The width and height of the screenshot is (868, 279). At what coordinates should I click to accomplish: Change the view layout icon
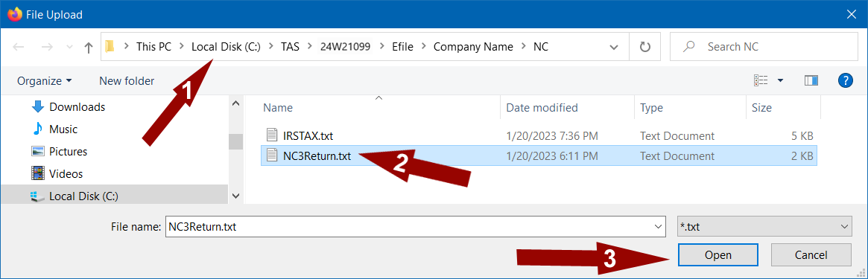(x=761, y=80)
